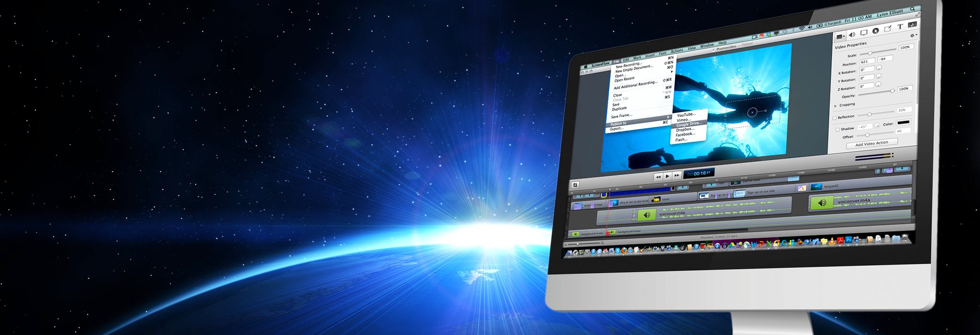The image size is (980, 335).
Task: Open the Insert menu
Action: [x=650, y=56]
